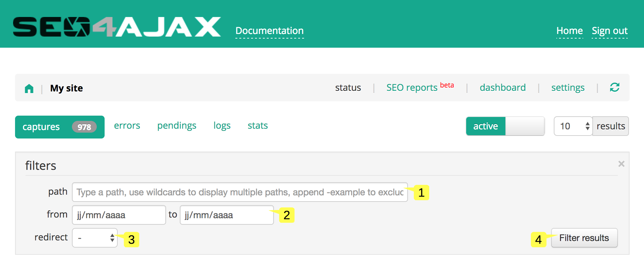The height and width of the screenshot is (260, 644).
Task: Click the My site title
Action: pos(66,88)
